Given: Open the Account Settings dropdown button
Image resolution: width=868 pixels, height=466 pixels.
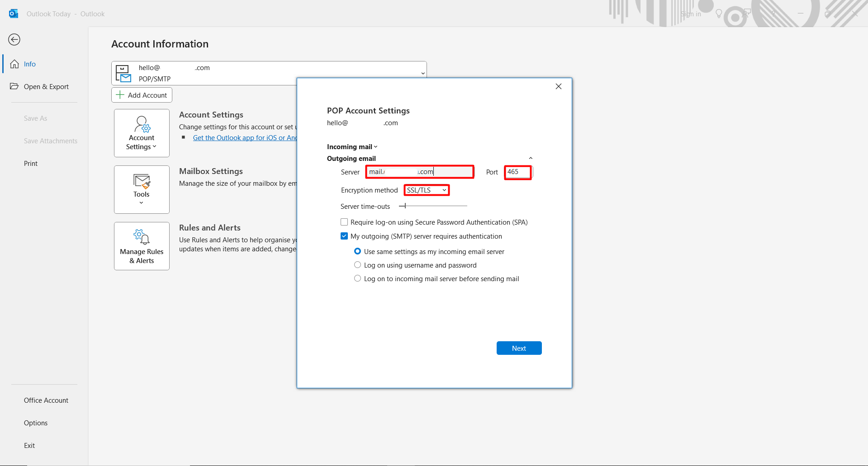Looking at the screenshot, I should [x=142, y=133].
